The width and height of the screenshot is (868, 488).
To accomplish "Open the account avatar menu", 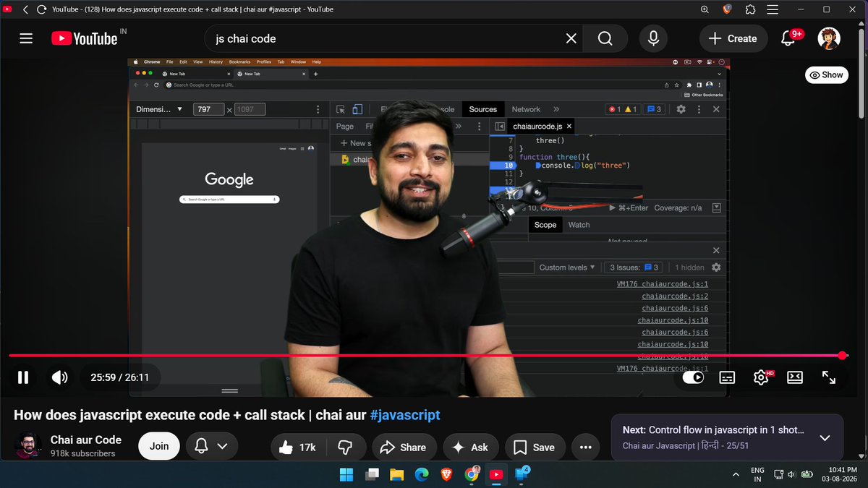I will coord(829,38).
